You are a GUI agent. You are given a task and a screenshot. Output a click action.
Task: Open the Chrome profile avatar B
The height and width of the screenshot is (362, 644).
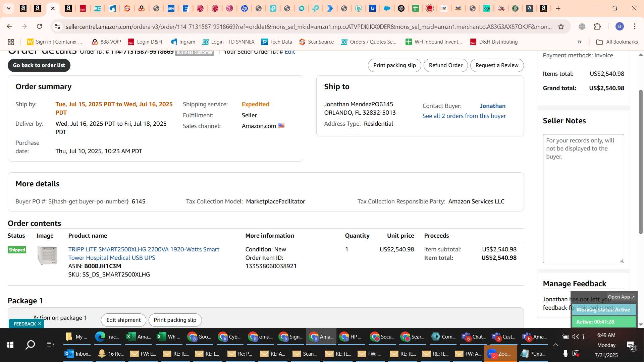[x=620, y=26]
